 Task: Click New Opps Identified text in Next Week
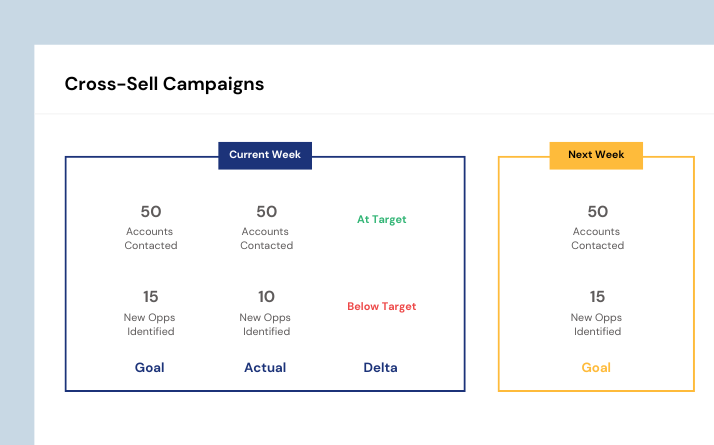point(597,324)
